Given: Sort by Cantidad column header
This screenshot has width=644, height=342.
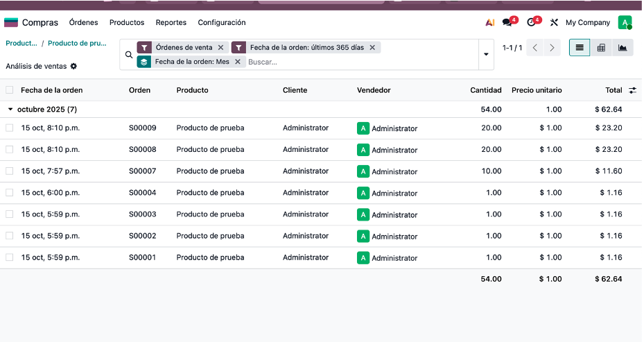Looking at the screenshot, I should [x=486, y=90].
